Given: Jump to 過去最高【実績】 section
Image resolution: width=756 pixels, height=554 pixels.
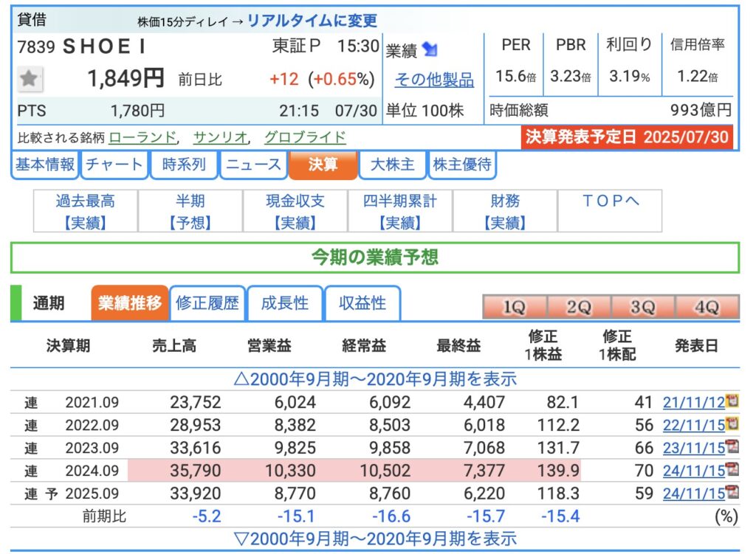Looking at the screenshot, I should tap(86, 211).
